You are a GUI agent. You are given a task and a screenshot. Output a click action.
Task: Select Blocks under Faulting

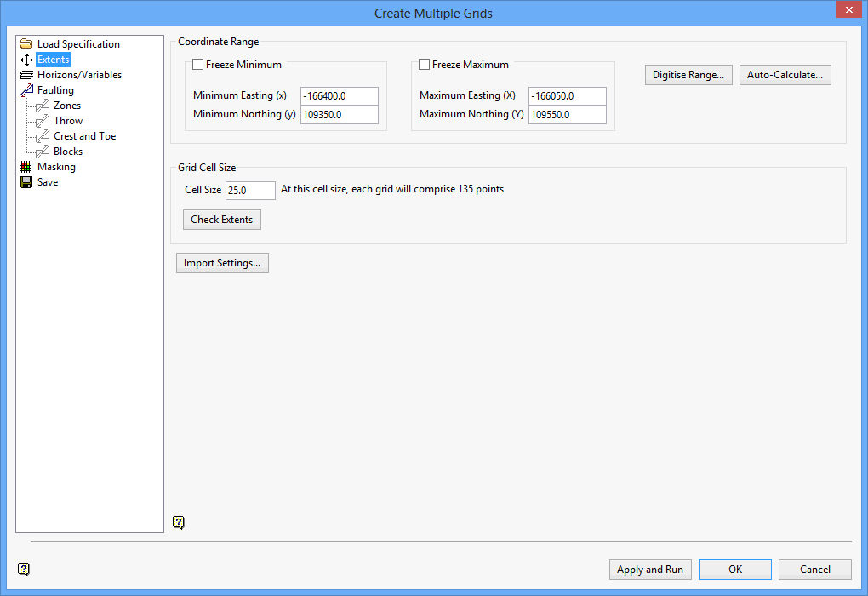[68, 152]
